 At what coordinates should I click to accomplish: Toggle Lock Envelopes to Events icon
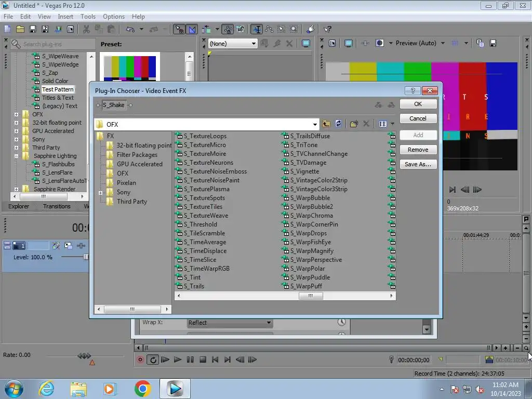click(228, 29)
